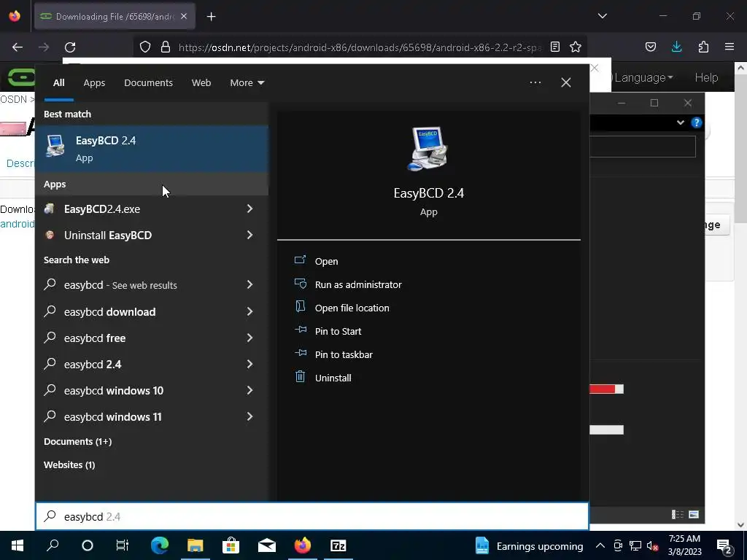Toggle Firefox reader view icon

point(555,47)
